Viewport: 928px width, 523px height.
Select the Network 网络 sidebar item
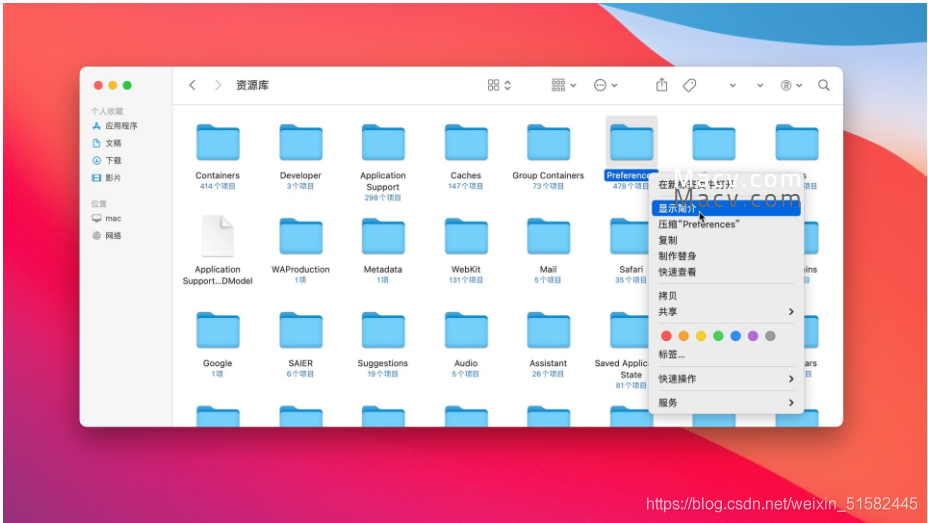coord(107,235)
